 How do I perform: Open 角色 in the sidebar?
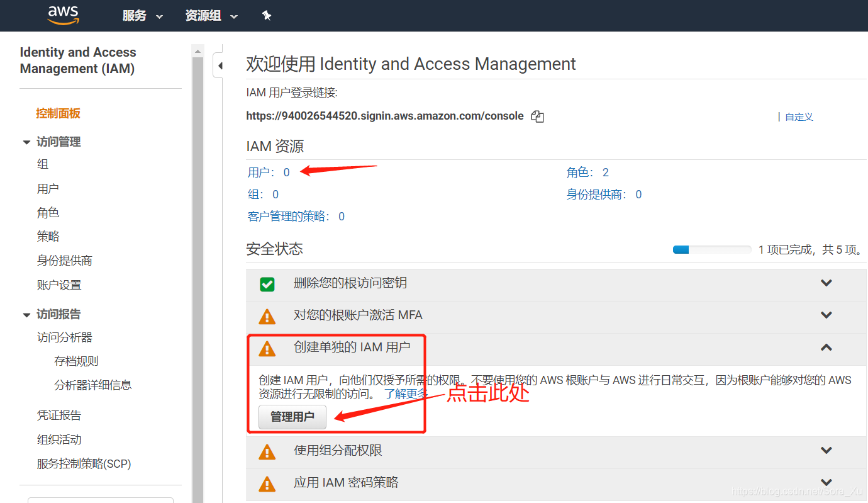click(48, 212)
